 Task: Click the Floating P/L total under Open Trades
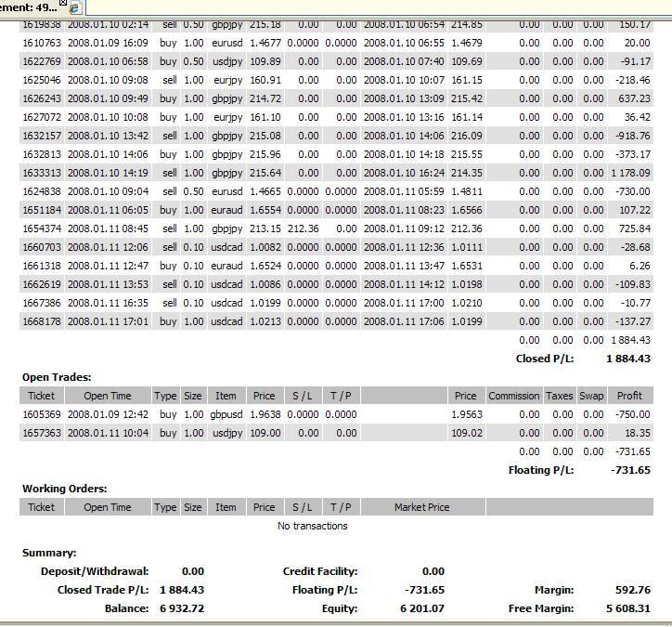(630, 470)
